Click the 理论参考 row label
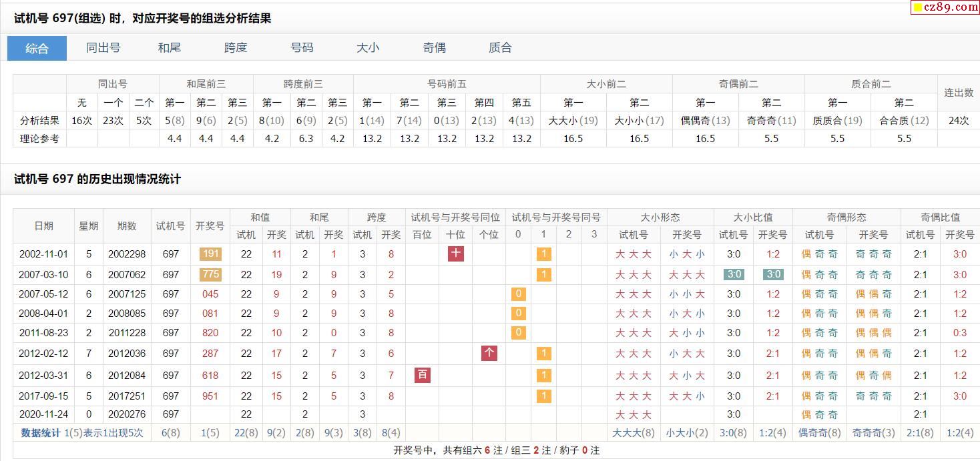 [40, 139]
